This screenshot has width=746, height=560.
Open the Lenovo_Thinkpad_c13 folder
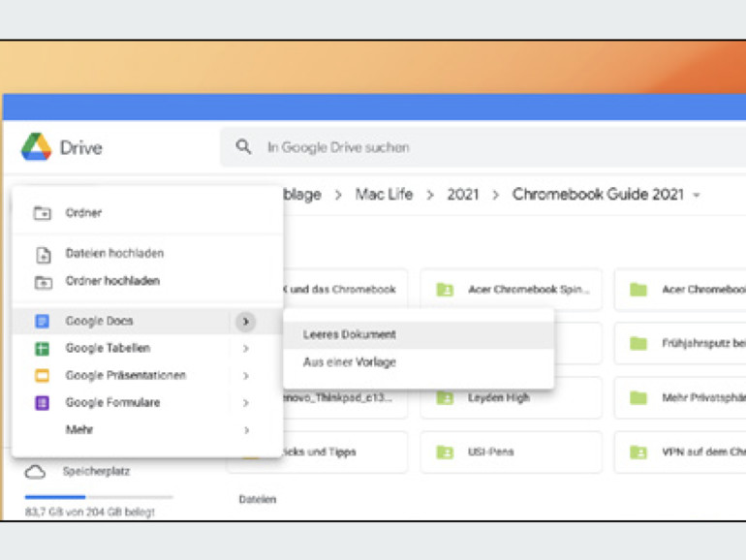[345, 403]
